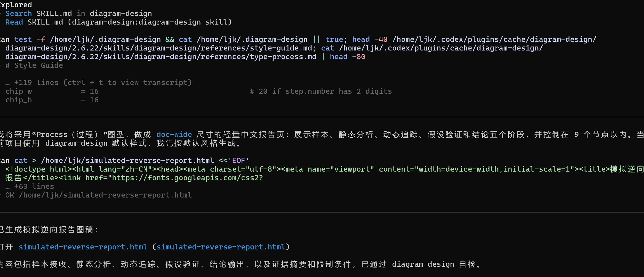The width and height of the screenshot is (644, 277).
Task: Click the final 'diagram-design 自检' summary line
Action: pos(241,264)
